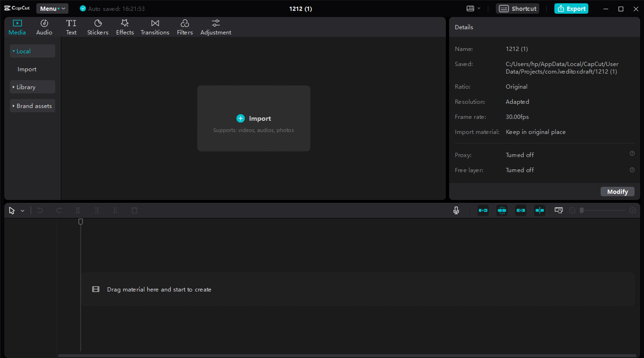Click the Split clip icon
Viewport: 644px width, 358px height.
(78, 210)
